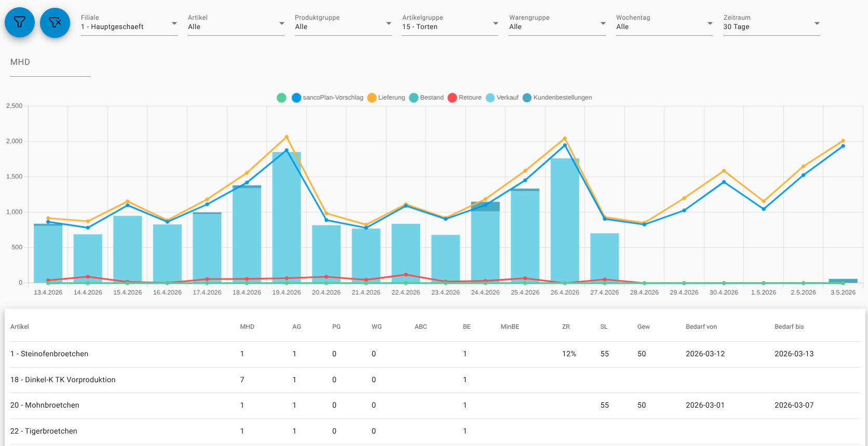Click unlabeled green legend circle
The height and width of the screenshot is (446, 868).
pyautogui.click(x=281, y=97)
